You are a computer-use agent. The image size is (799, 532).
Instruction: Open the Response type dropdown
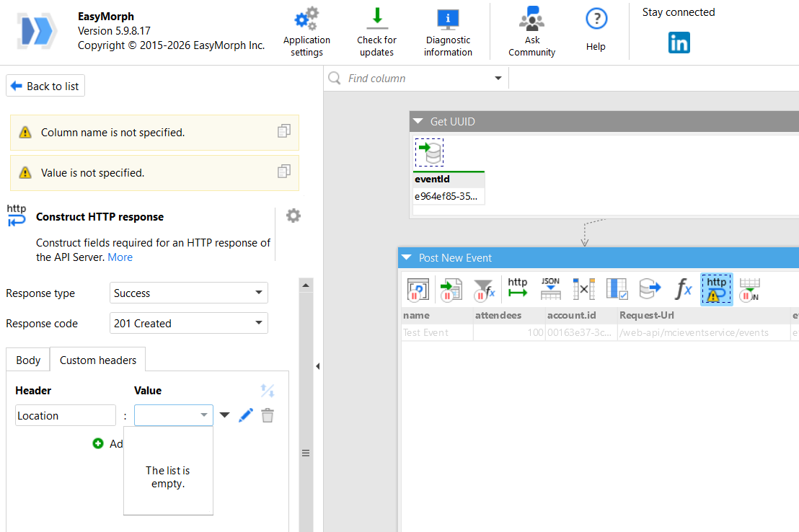click(189, 293)
